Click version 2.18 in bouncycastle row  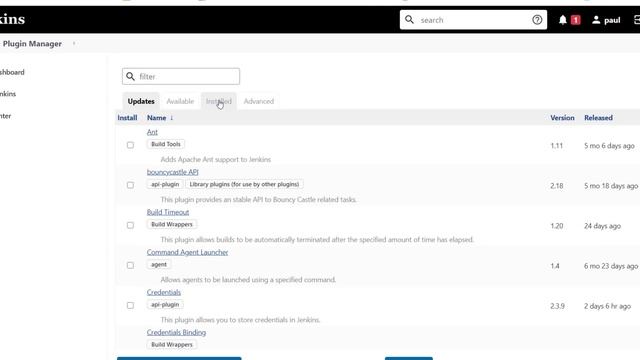pyautogui.click(x=557, y=185)
